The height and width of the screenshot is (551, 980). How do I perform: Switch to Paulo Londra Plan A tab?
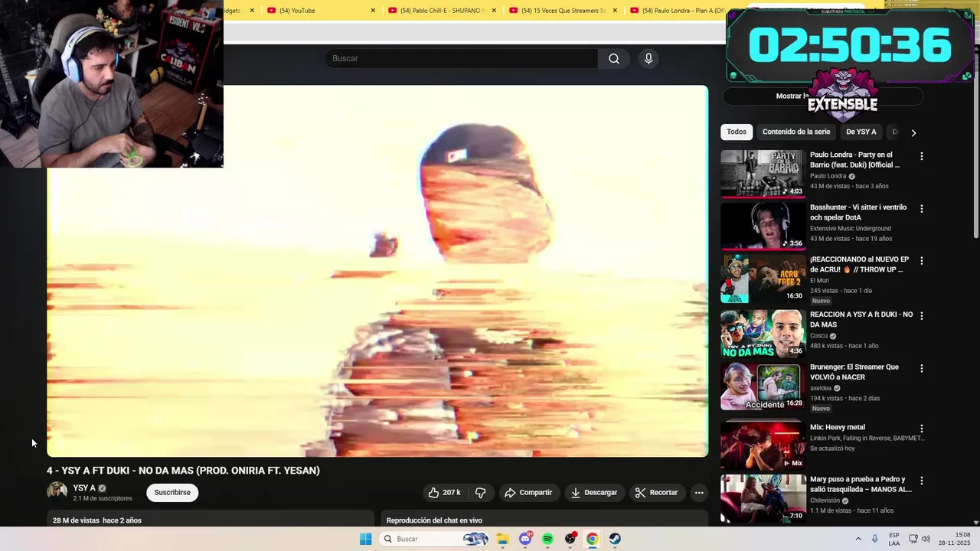676,11
